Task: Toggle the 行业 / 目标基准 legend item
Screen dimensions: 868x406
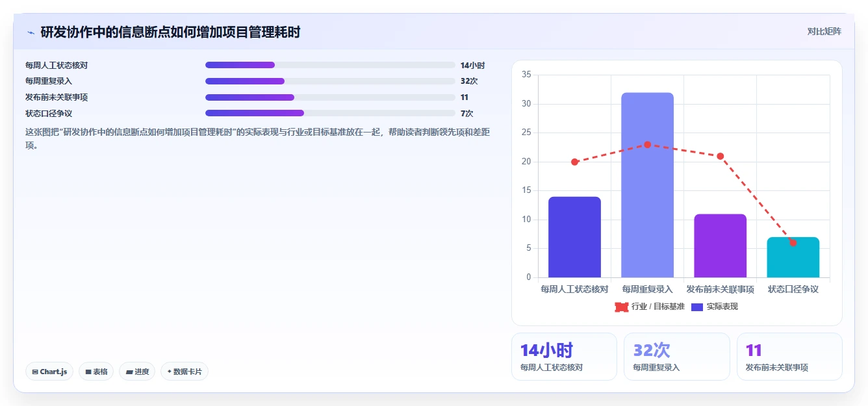Action: click(650, 307)
